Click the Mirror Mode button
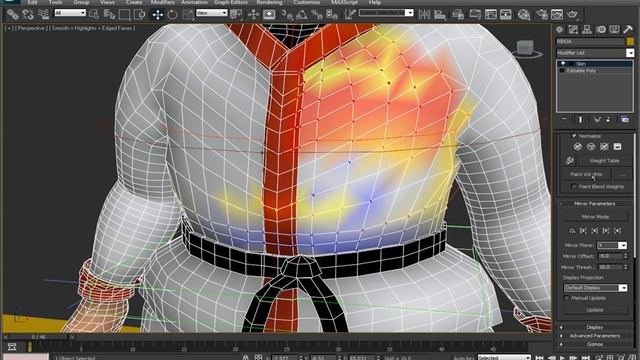Viewport: 640px width, 360px height. pyautogui.click(x=595, y=217)
